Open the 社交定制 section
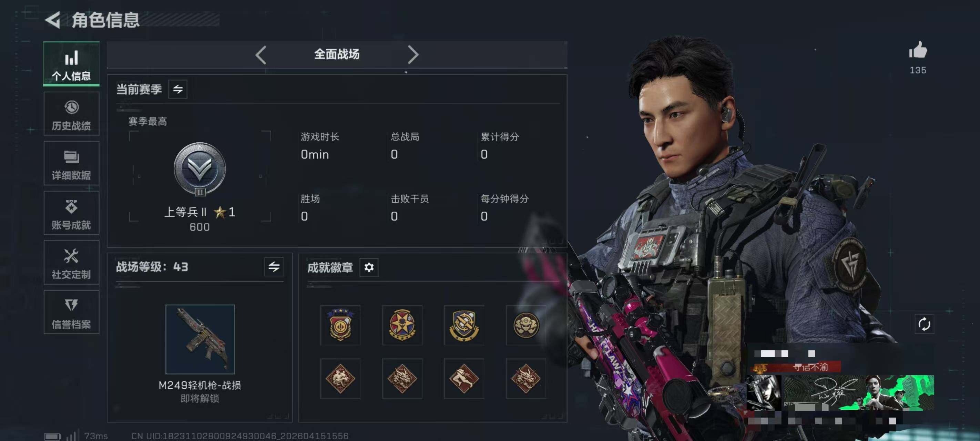980x441 pixels. point(72,262)
